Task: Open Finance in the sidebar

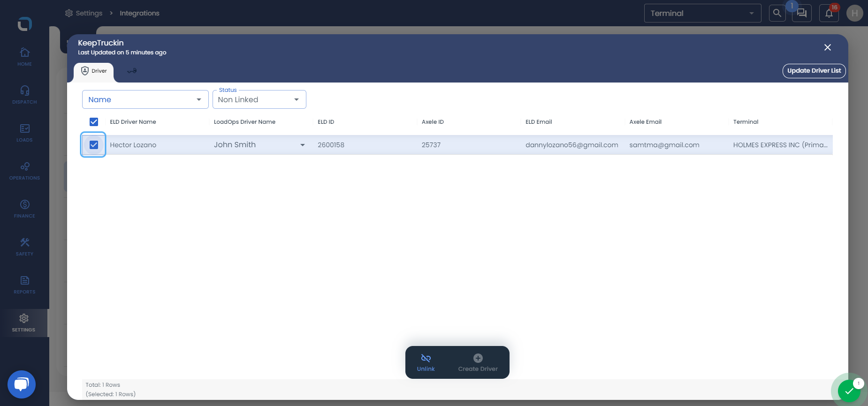Action: (24, 209)
